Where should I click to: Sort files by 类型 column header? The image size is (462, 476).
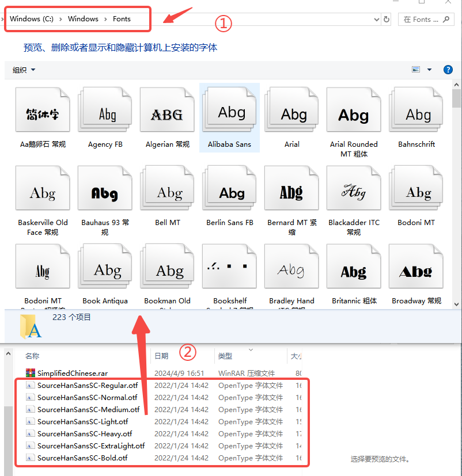(x=225, y=356)
